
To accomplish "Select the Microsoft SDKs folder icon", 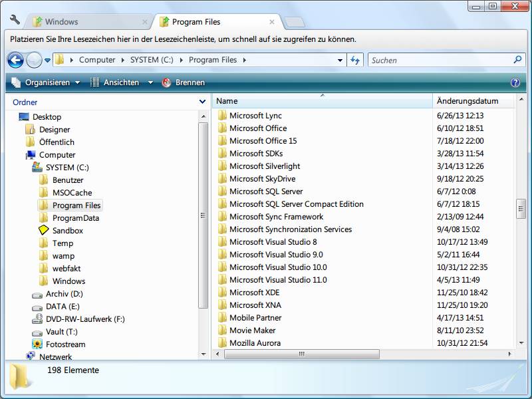I will pyautogui.click(x=222, y=154).
